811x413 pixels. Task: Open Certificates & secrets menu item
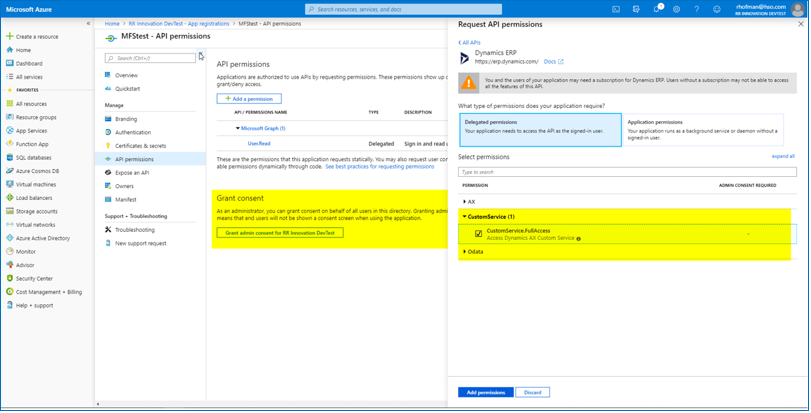click(x=140, y=146)
